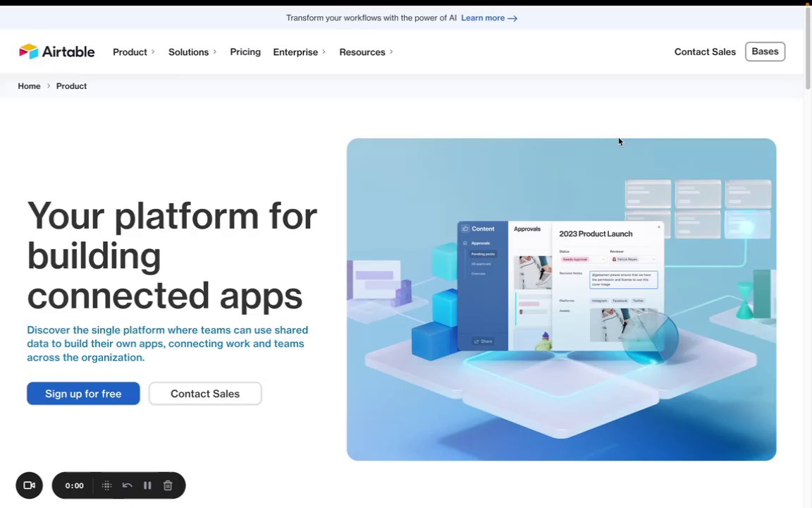This screenshot has width=812, height=508.
Task: Expand the Solutions dropdown
Action: [x=192, y=52]
